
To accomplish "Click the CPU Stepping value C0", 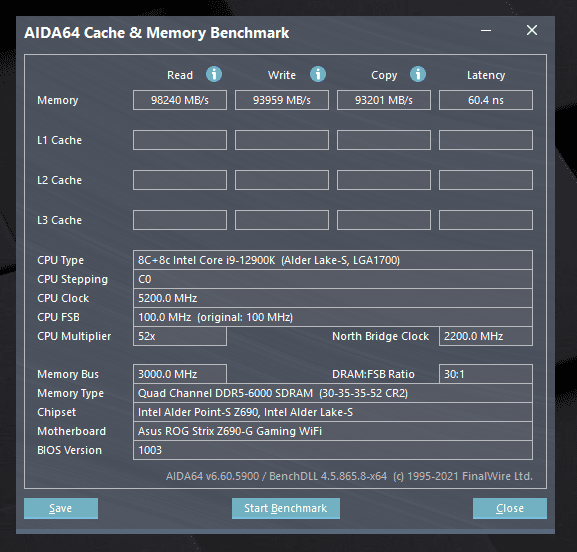I will [333, 279].
